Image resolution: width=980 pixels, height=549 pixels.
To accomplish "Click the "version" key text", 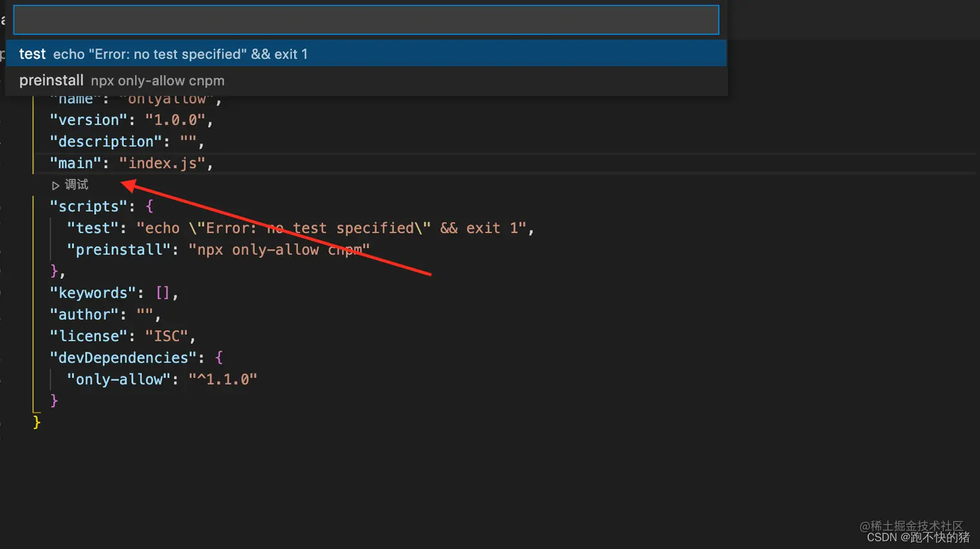I will pyautogui.click(x=89, y=120).
